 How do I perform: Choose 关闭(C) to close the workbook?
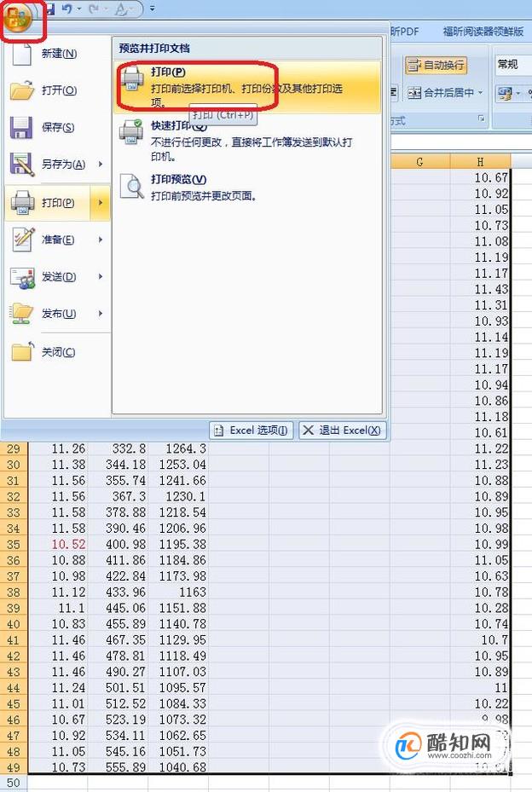coord(57,352)
